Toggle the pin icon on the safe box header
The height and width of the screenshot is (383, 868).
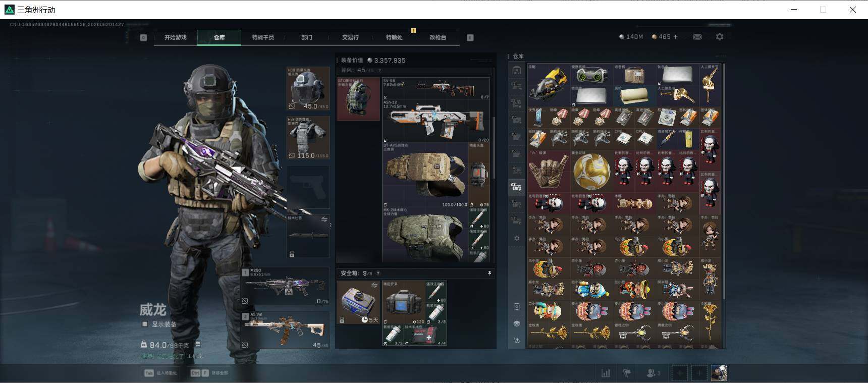tap(489, 273)
